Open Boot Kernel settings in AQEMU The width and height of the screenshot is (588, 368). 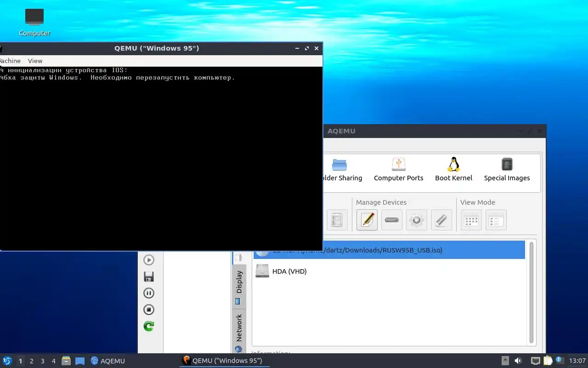coord(453,170)
